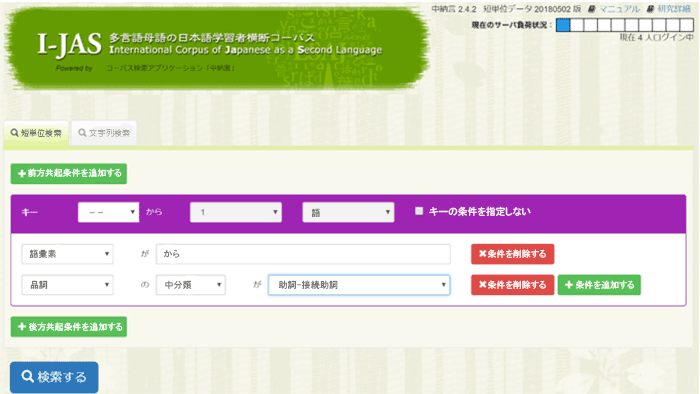The width and height of the screenshot is (700, 394).
Task: Open the key position dropdown showing '--'
Action: [x=108, y=212]
